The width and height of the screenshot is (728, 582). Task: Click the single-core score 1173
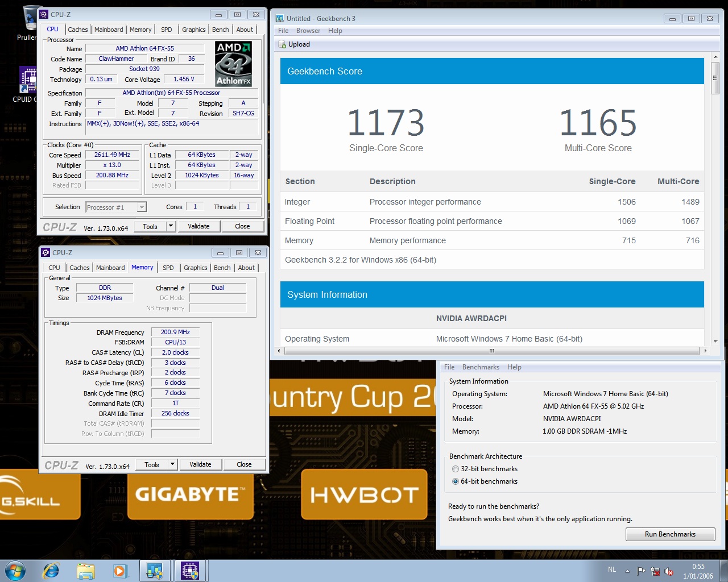[386, 123]
